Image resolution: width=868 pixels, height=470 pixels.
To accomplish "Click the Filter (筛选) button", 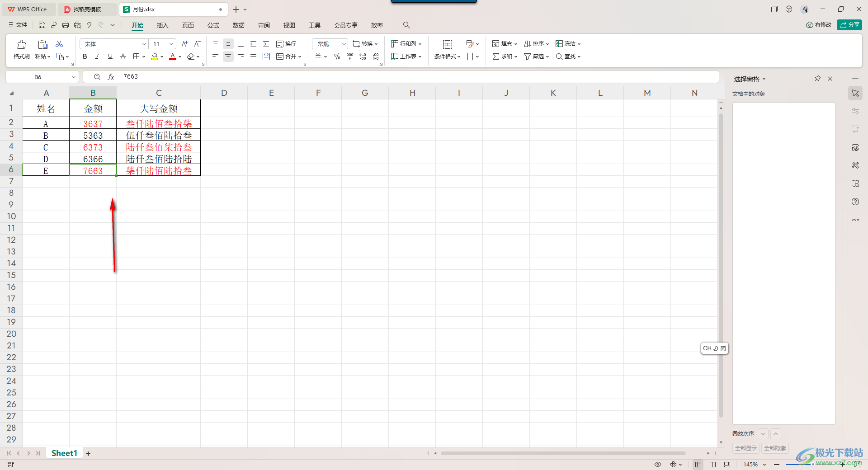I will click(x=536, y=56).
